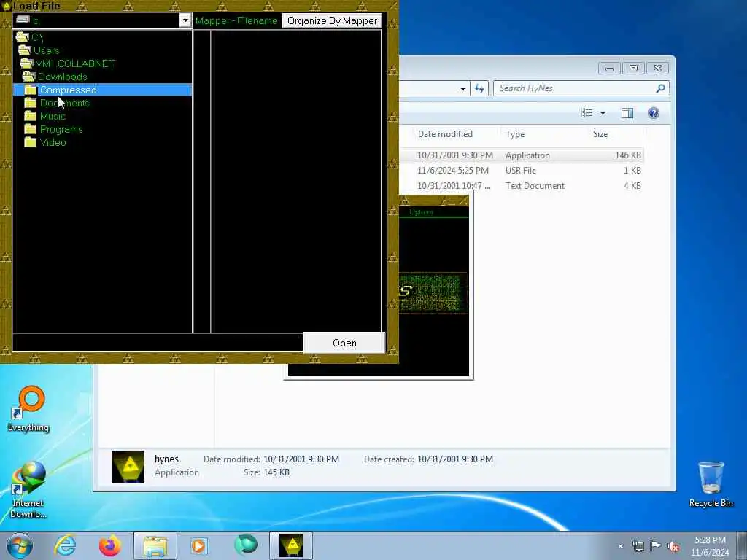Launch Internet Explorer from taskbar

65,545
